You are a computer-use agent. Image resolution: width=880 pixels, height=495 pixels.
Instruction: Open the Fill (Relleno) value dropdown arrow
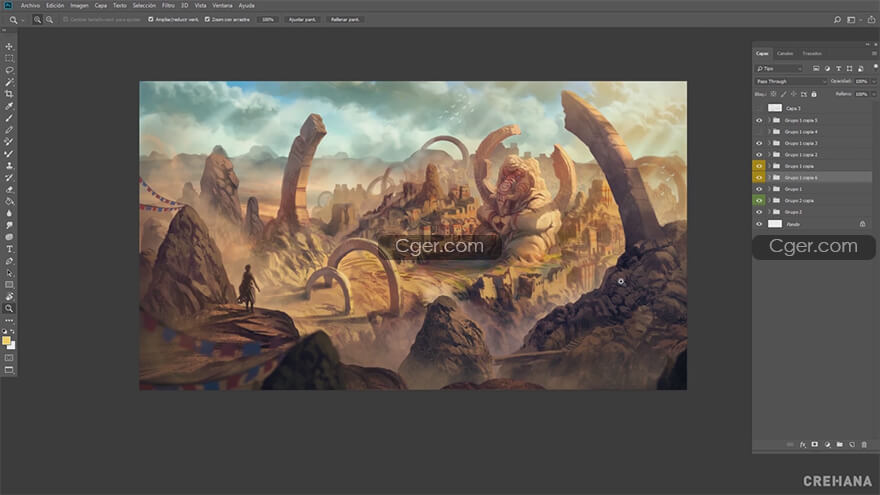[x=874, y=94]
